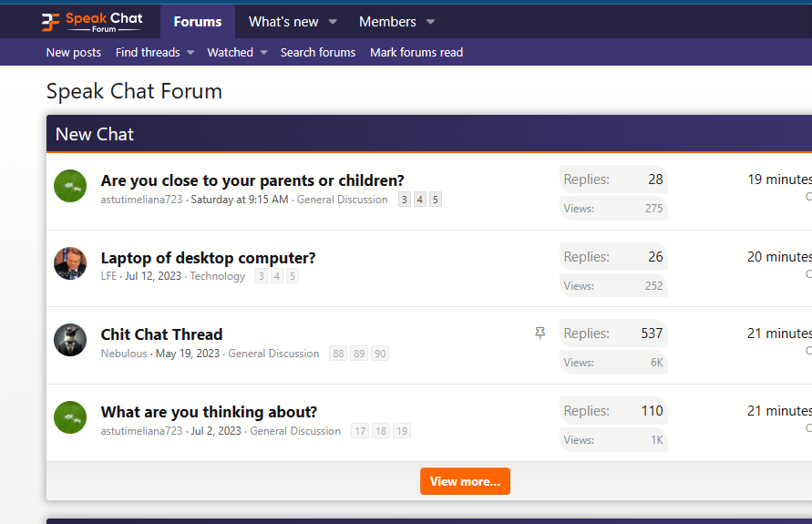The image size is (812, 524).
Task: Go to page 19 of thinking about thread
Action: pyautogui.click(x=402, y=431)
